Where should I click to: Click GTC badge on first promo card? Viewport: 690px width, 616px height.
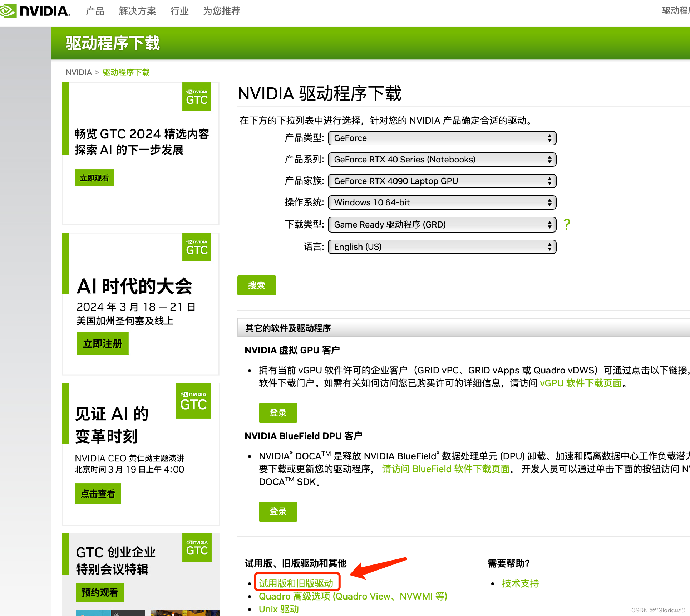197,97
